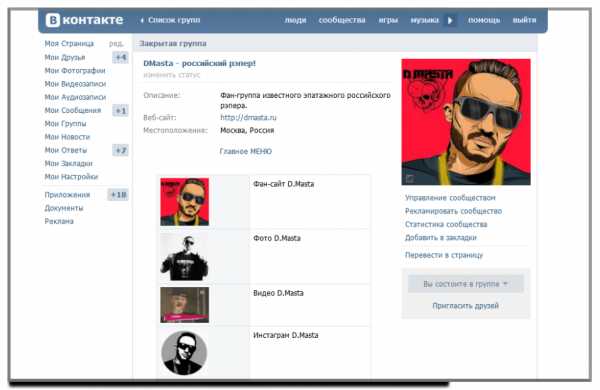Open the Фан-сайт D.Masta thumbnail
600x390 pixels.
point(184,202)
